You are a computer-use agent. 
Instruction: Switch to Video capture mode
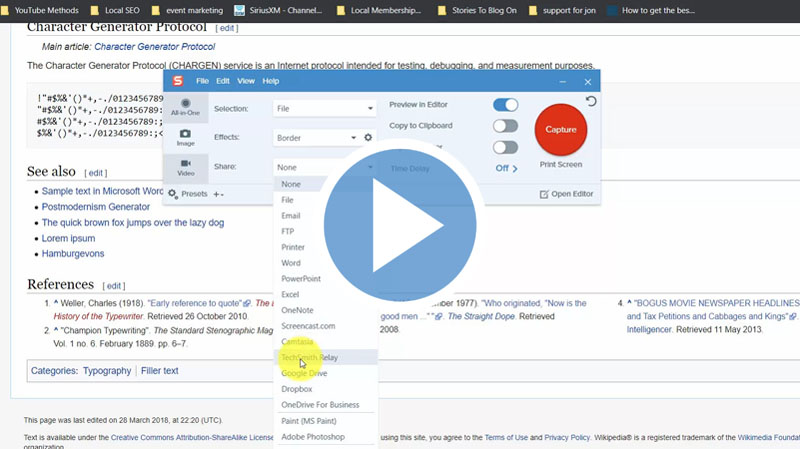184,167
